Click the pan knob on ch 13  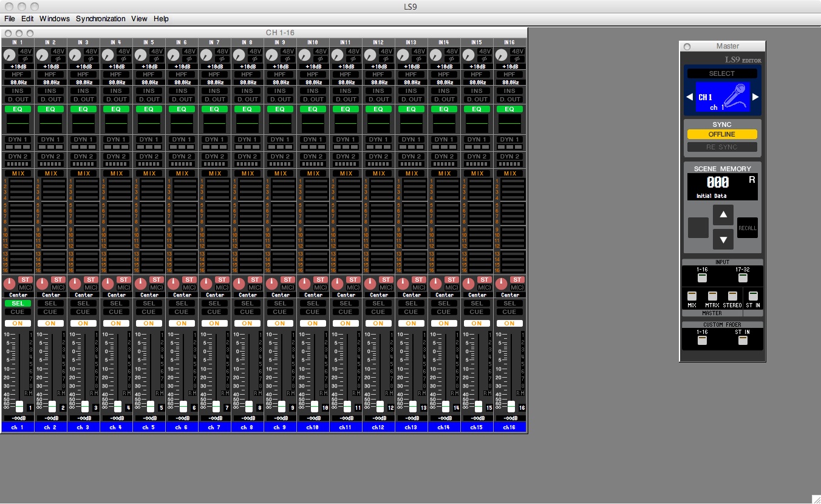point(403,284)
